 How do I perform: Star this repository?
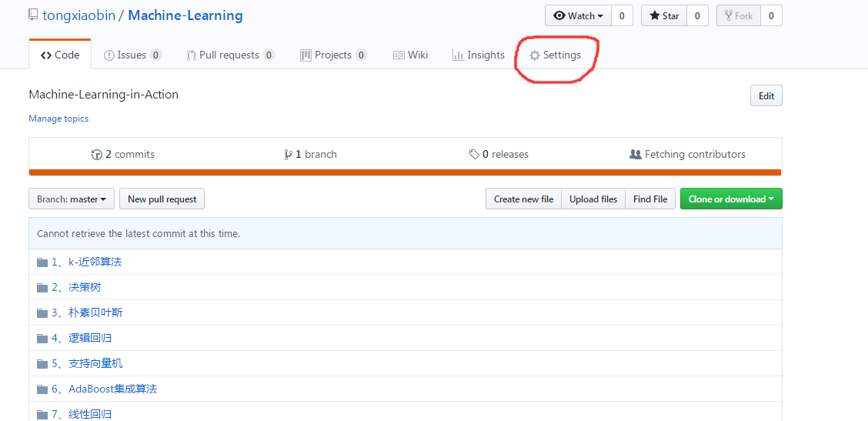click(x=664, y=16)
